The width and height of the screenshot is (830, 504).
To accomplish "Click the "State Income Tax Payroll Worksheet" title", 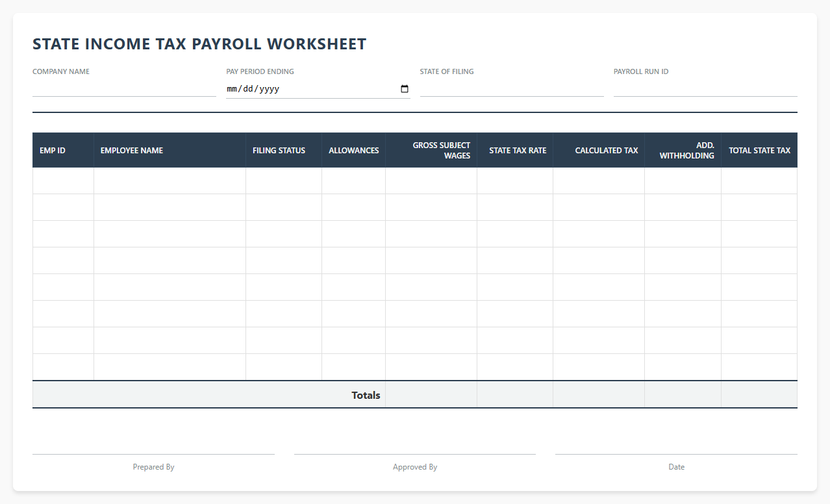I will (x=199, y=44).
